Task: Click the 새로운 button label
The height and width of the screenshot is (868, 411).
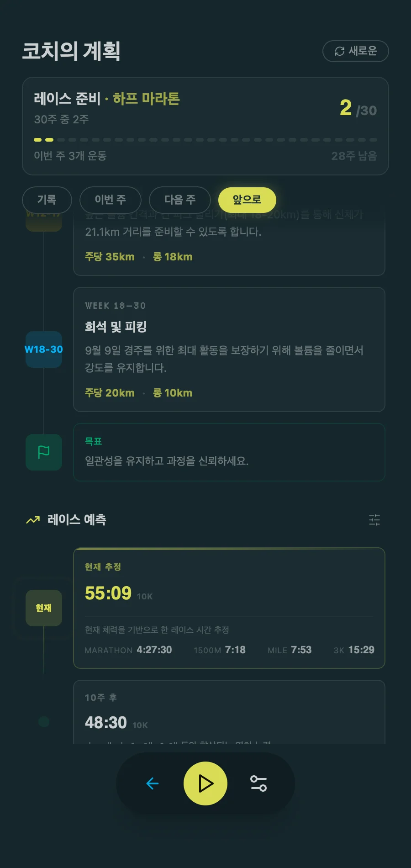Action: click(363, 51)
